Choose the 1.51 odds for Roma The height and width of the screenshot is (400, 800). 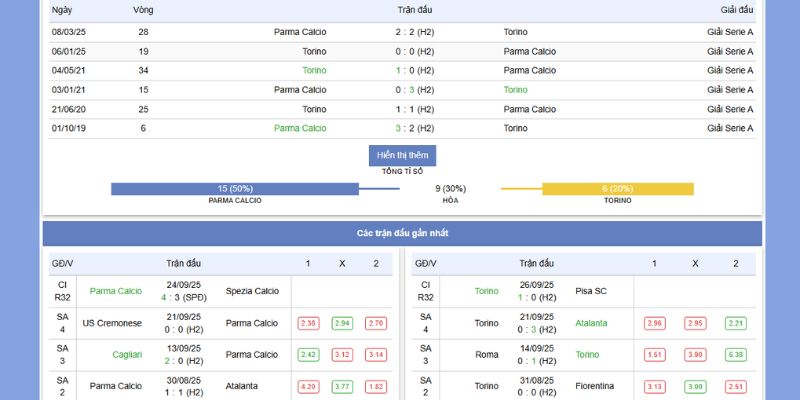(x=655, y=355)
